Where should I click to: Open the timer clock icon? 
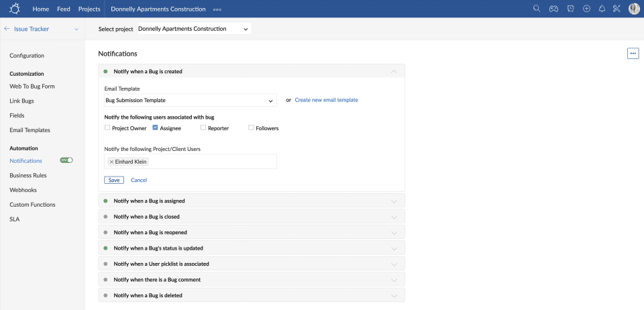(x=570, y=9)
